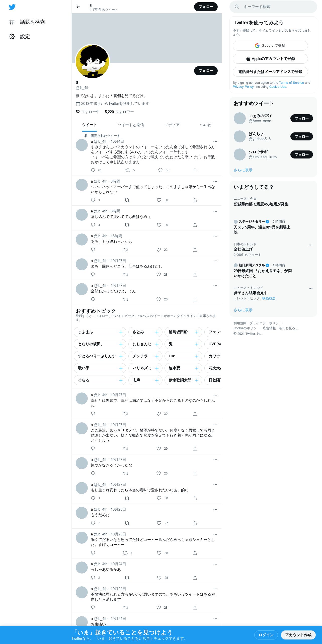Open the profile avatar picture

click(93, 61)
